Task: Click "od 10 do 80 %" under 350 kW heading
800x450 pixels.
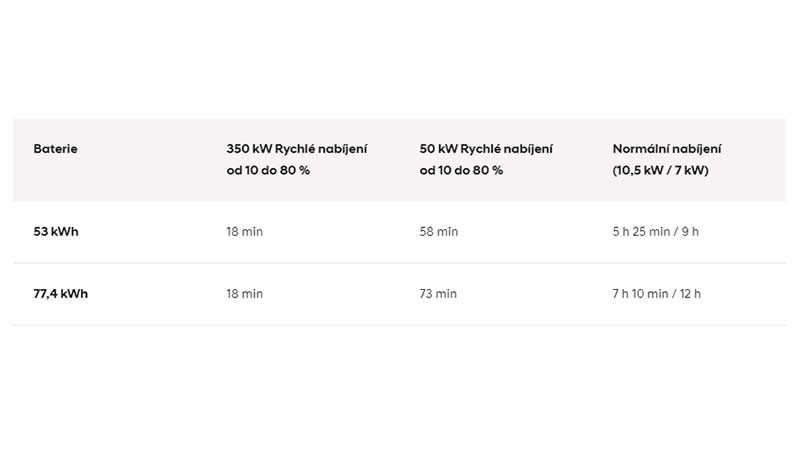Action: (268, 171)
